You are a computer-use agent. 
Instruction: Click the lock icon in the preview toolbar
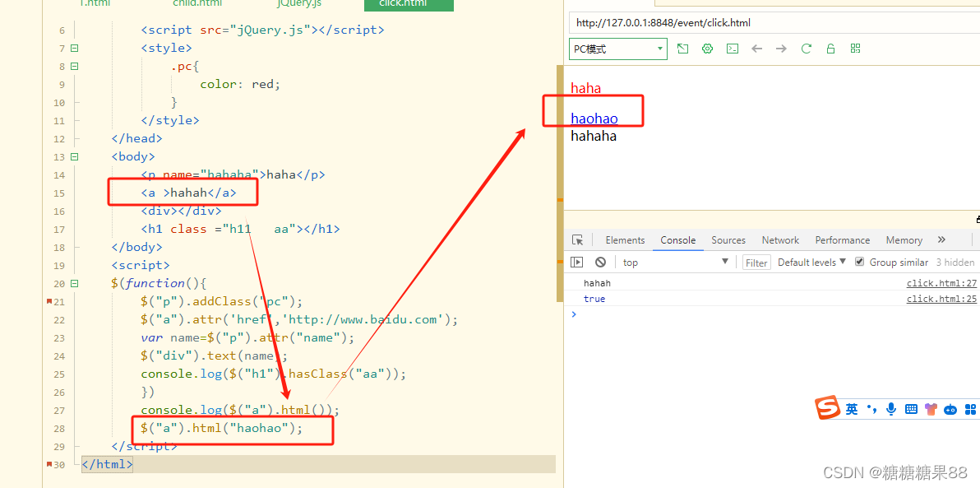pyautogui.click(x=830, y=49)
